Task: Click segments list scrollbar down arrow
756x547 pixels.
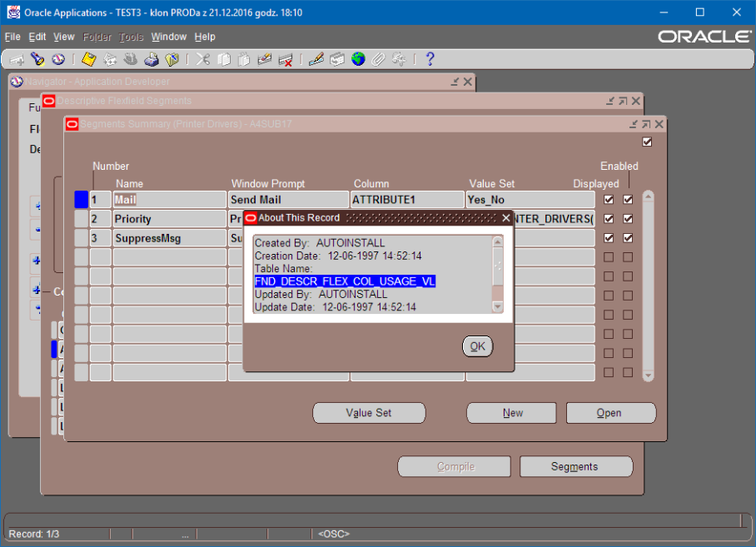Action: (649, 375)
